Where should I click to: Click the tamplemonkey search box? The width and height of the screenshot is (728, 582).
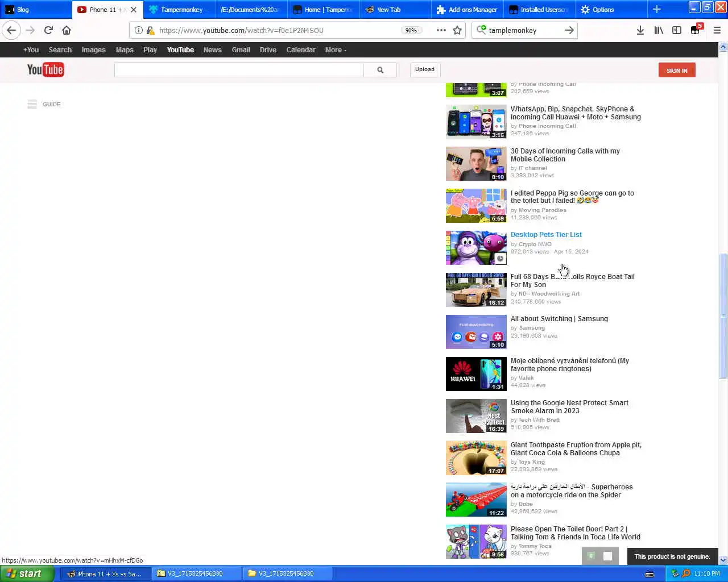point(523,30)
